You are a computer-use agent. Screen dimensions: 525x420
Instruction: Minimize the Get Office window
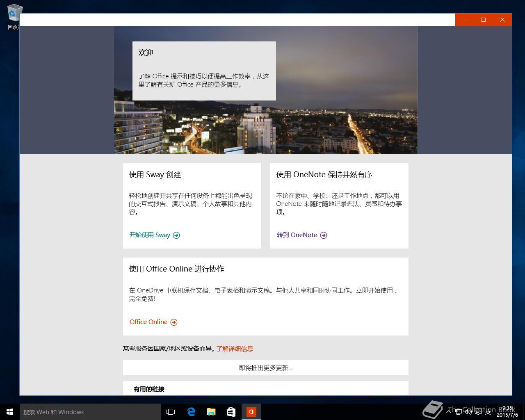(465, 20)
